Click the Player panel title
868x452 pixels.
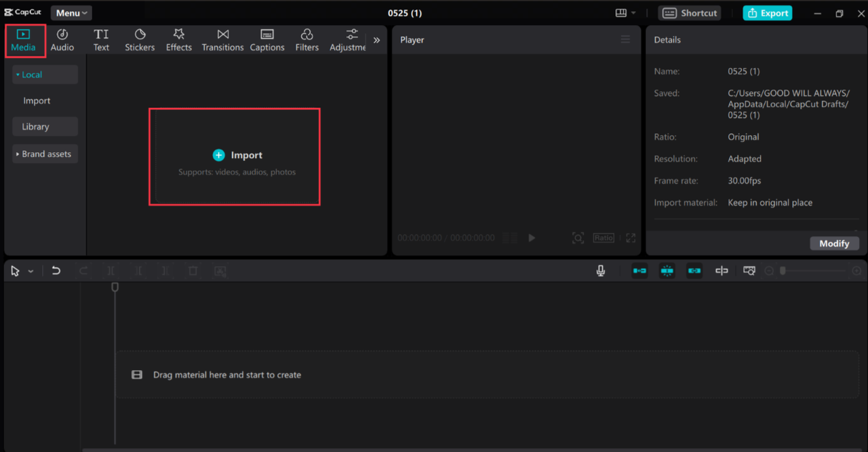click(x=412, y=39)
